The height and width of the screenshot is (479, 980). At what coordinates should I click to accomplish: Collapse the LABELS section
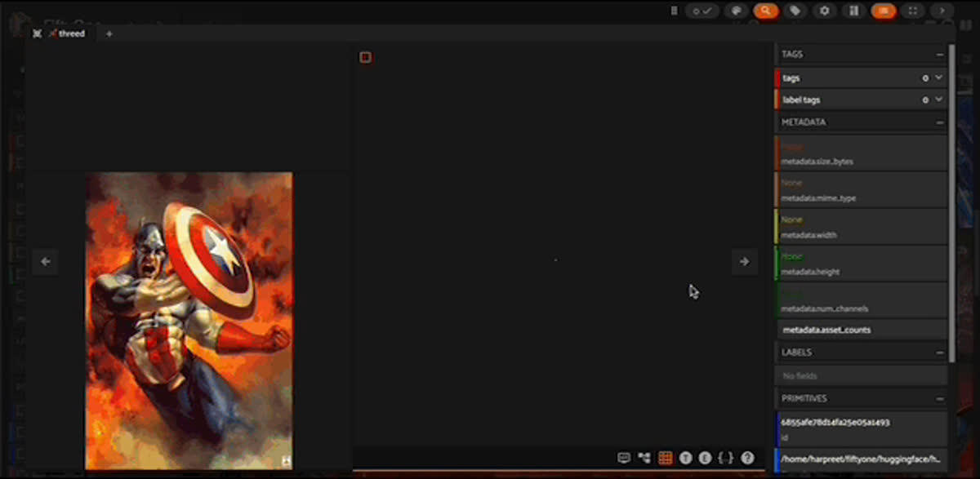940,353
